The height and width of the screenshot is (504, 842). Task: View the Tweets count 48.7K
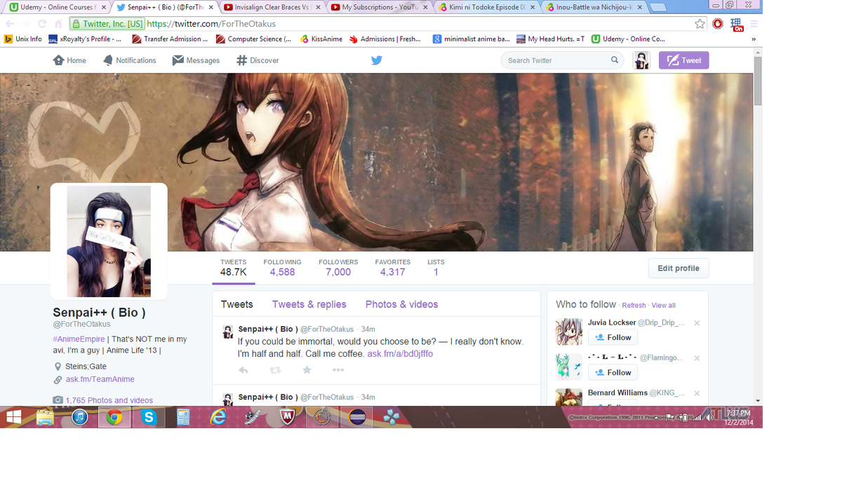point(234,268)
